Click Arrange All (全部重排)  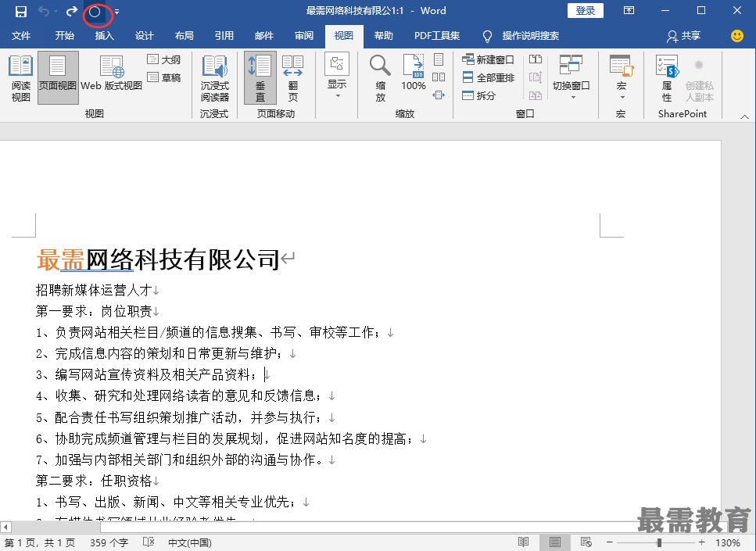[x=488, y=77]
